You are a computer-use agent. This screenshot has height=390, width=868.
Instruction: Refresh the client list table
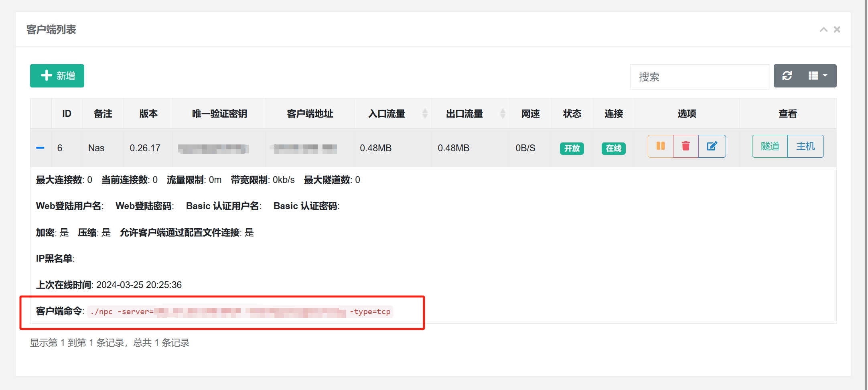787,76
